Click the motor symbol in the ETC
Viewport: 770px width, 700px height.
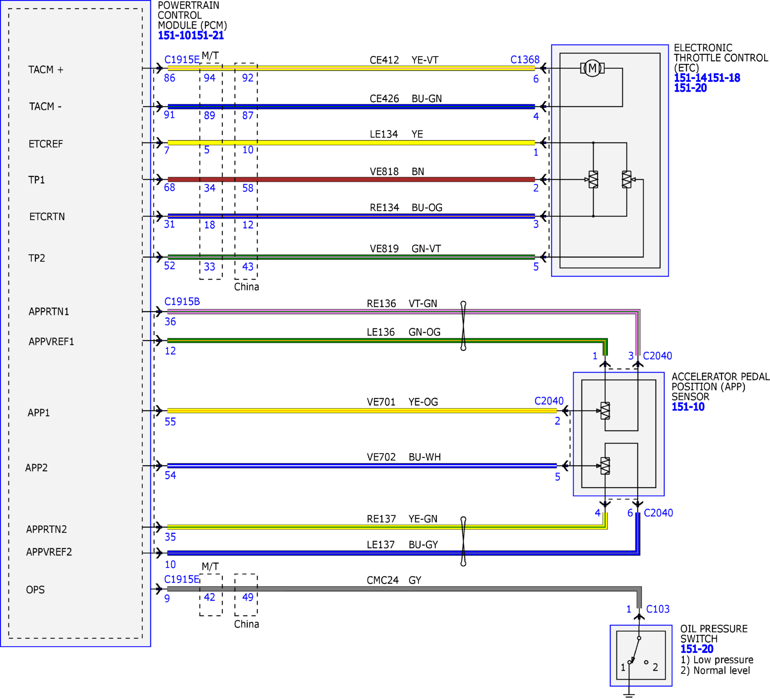(593, 68)
